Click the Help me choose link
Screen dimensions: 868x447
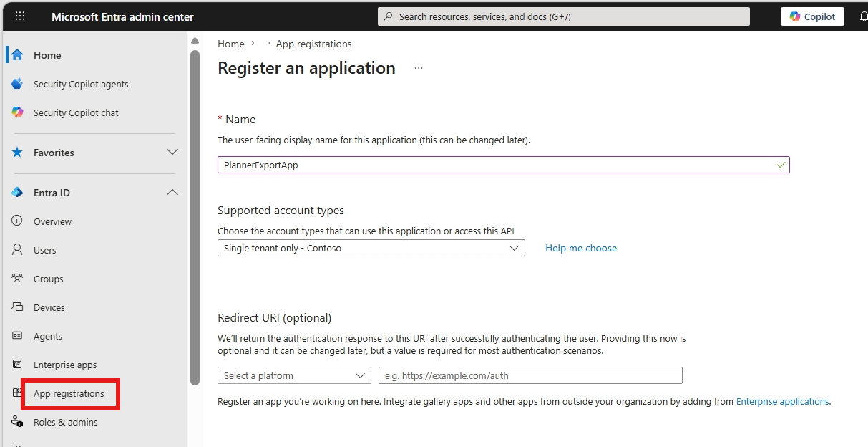click(x=581, y=248)
